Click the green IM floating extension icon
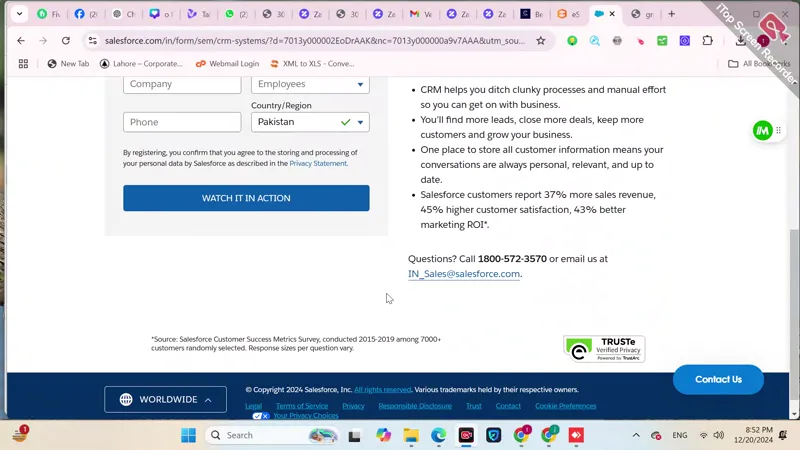 [x=762, y=131]
